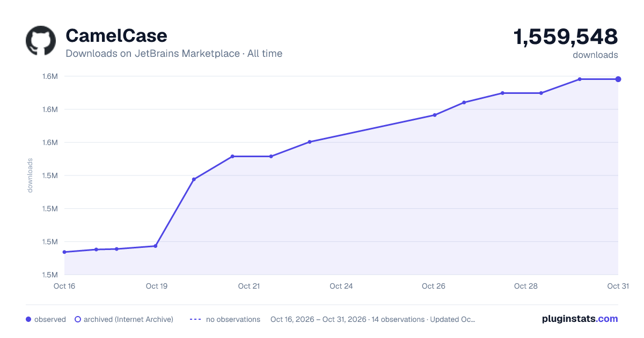The width and height of the screenshot is (644, 338).
Task: Click the vertical 'downloads' y-axis title
Action: pyautogui.click(x=30, y=175)
